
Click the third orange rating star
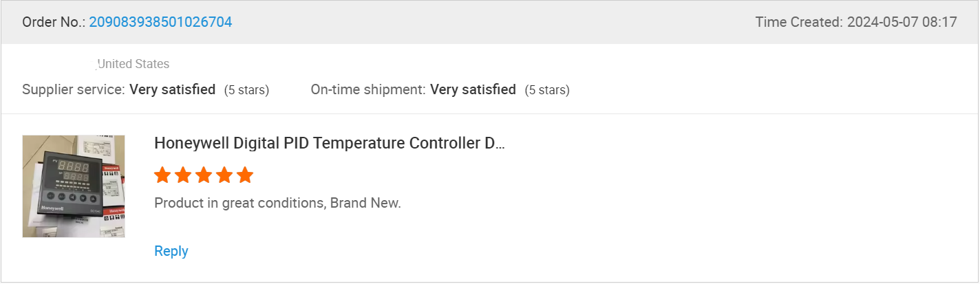[x=204, y=175]
